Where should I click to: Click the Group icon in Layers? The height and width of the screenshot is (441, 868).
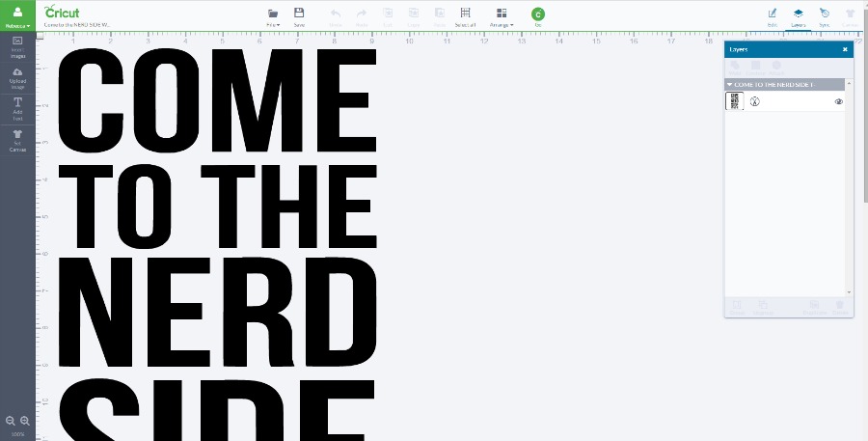tap(737, 308)
